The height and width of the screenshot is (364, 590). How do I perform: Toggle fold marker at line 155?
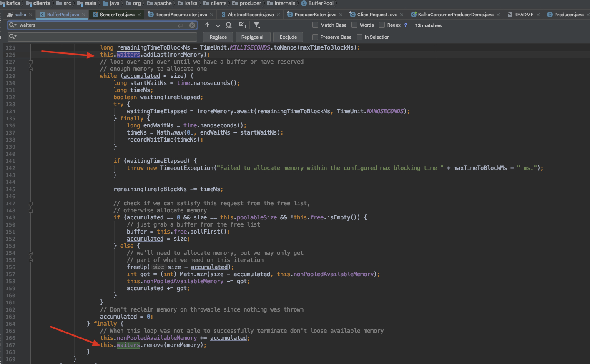30,260
